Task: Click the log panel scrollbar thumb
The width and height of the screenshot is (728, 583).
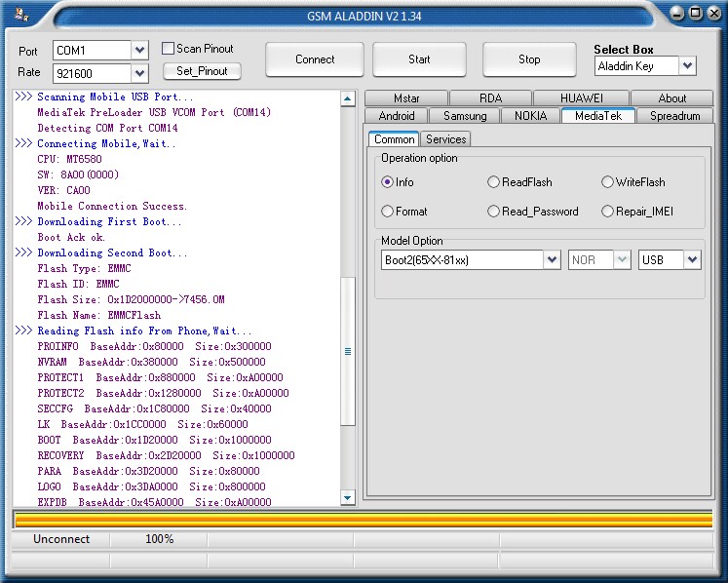Action: tap(348, 351)
